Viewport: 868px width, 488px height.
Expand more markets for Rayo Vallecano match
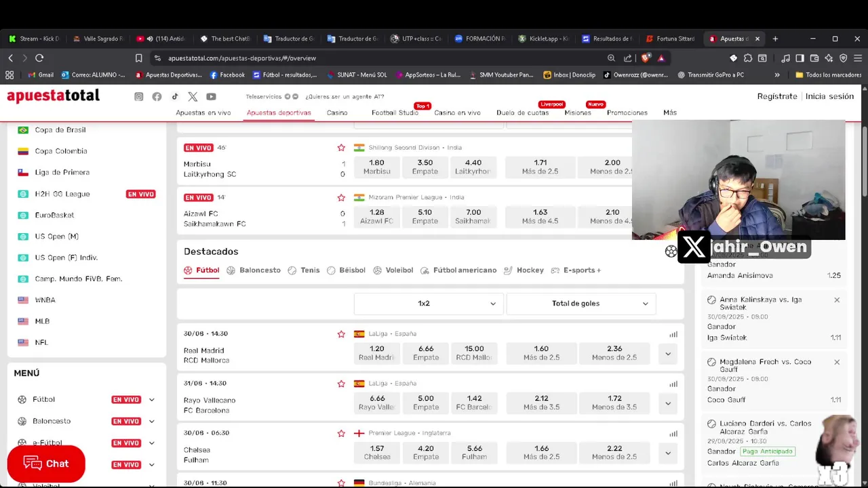click(x=668, y=403)
